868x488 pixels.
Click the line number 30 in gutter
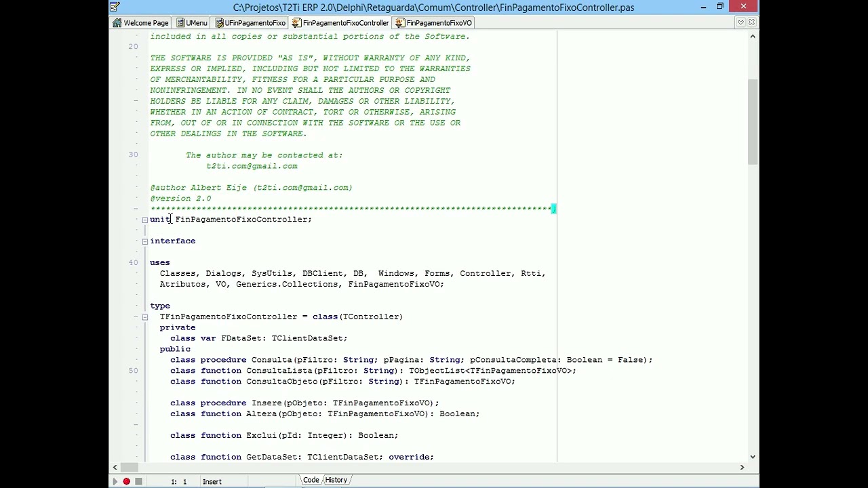point(133,155)
